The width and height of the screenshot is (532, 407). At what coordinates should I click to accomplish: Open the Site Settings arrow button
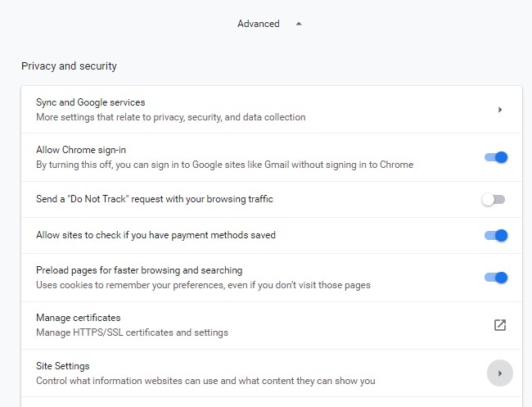pos(500,373)
